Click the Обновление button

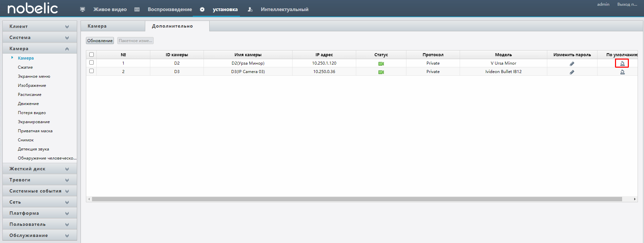(x=100, y=41)
